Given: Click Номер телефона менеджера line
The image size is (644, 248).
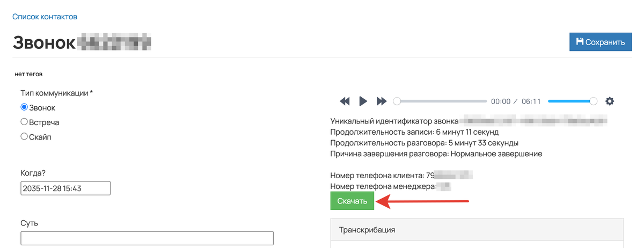Looking at the screenshot, I should (x=391, y=186).
